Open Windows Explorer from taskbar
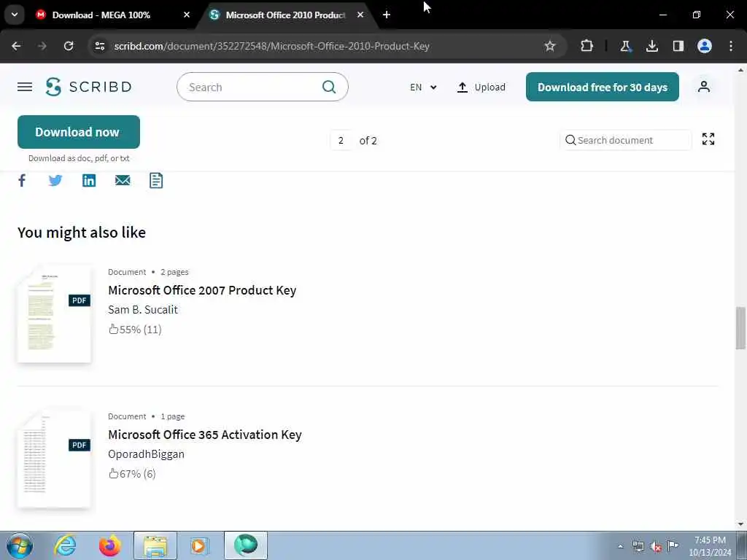Viewport: 747px width, 560px height. pos(155,545)
